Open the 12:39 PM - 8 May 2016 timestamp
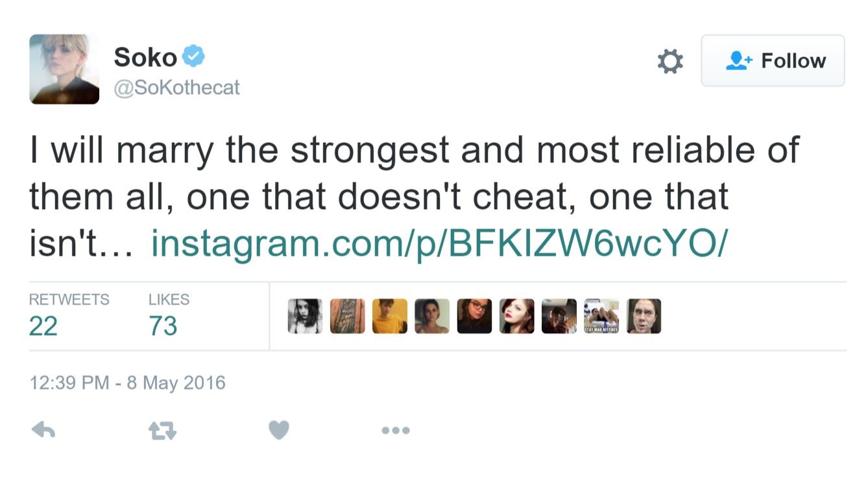The width and height of the screenshot is (868, 485). [x=127, y=382]
